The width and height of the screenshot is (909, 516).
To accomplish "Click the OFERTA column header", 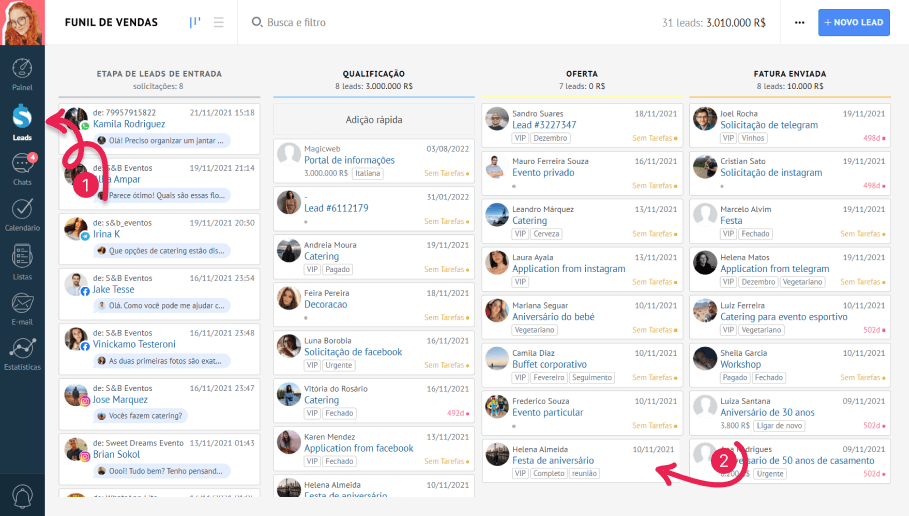I will [x=582, y=74].
